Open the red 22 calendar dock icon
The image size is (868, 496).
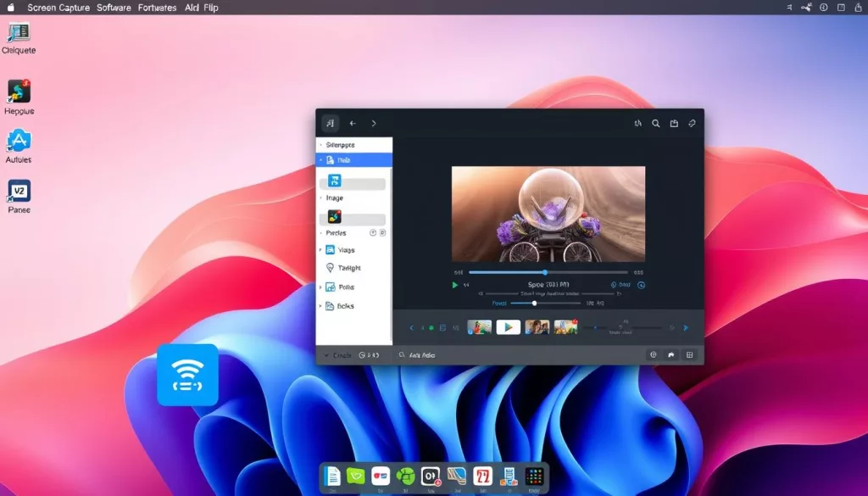point(482,476)
